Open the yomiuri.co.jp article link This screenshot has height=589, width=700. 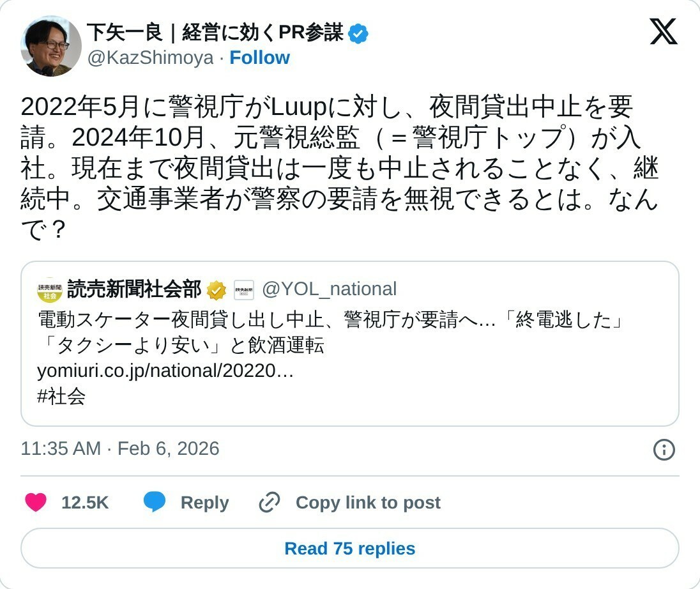click(165, 371)
